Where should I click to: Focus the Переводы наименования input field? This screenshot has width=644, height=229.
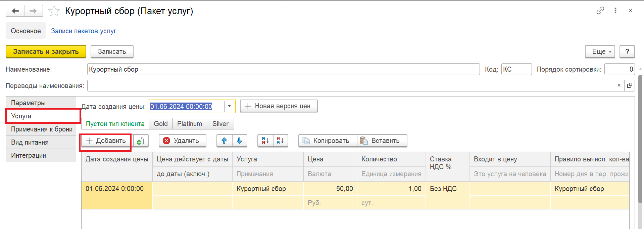pyautogui.click(x=351, y=85)
